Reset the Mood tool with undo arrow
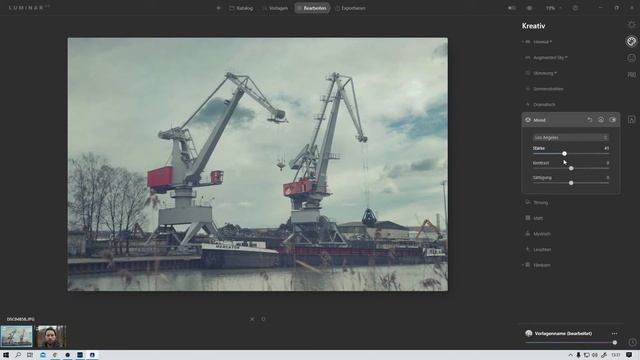This screenshot has height=360, width=640. [x=589, y=120]
